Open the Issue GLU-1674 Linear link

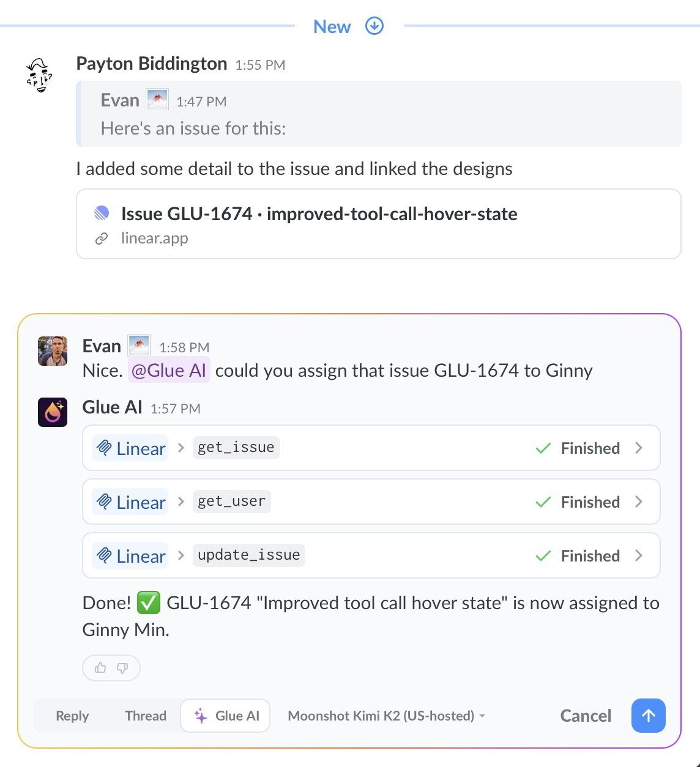[x=319, y=214]
